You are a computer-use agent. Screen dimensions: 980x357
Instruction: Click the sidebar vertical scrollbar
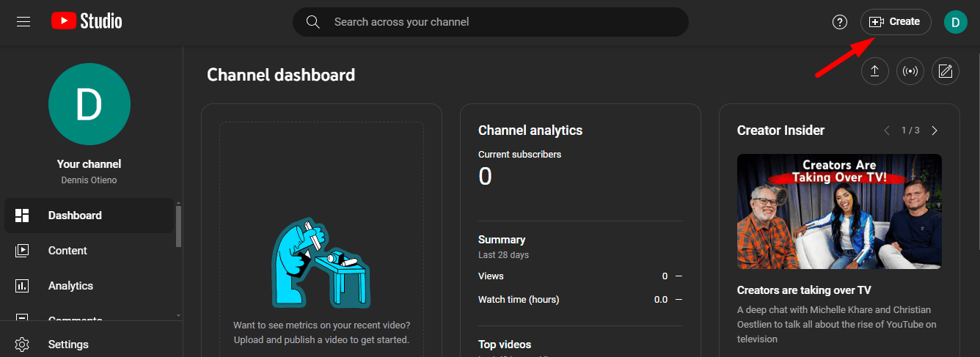click(179, 227)
